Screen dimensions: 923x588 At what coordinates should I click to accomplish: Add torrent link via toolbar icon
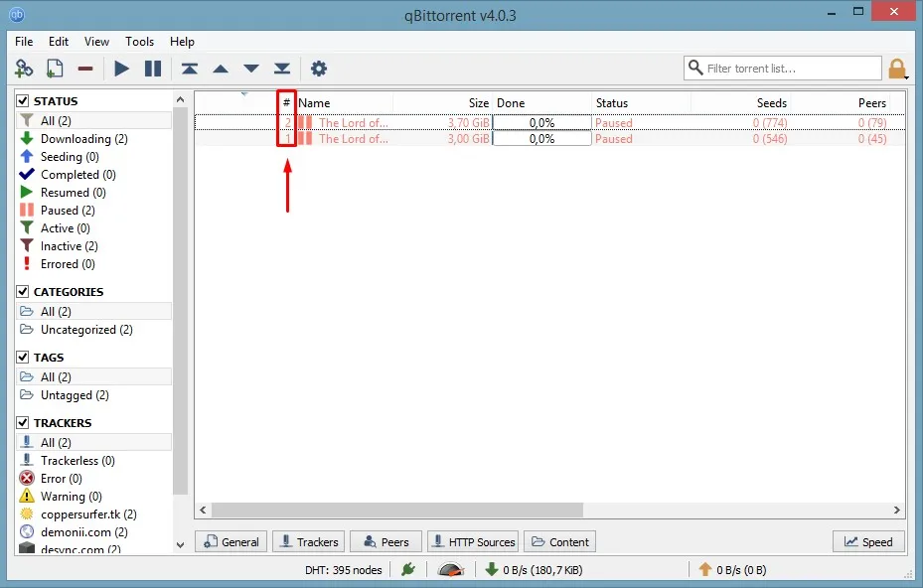click(24, 69)
